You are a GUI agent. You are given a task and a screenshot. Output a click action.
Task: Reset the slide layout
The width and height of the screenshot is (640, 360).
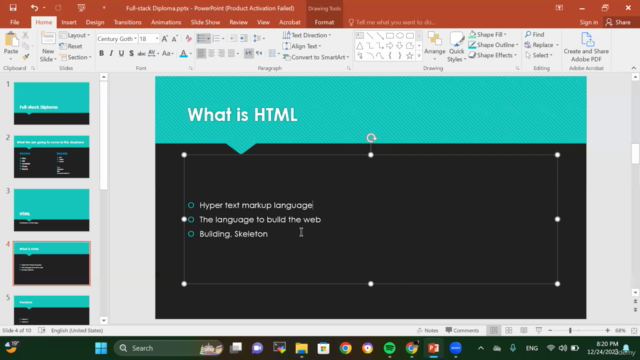(x=71, y=46)
